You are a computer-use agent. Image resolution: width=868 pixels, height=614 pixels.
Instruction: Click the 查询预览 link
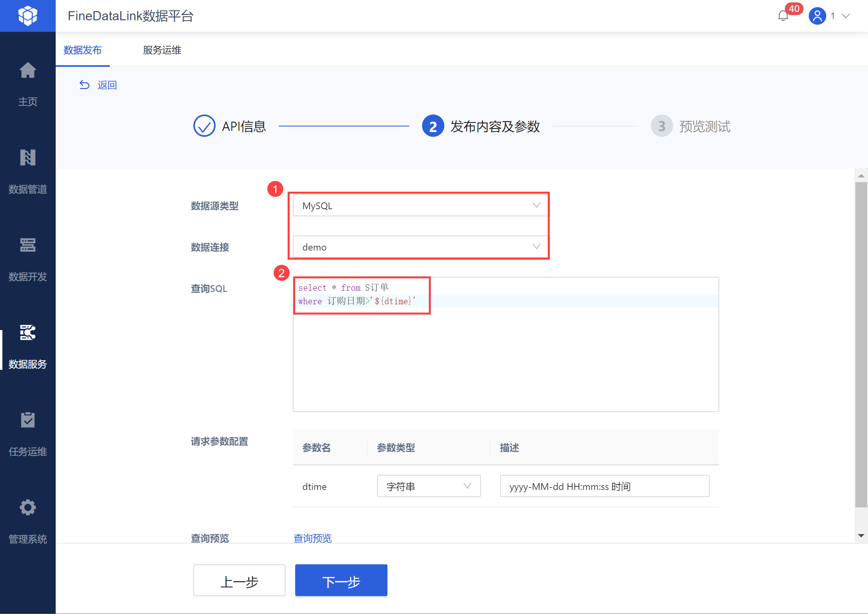click(312, 538)
